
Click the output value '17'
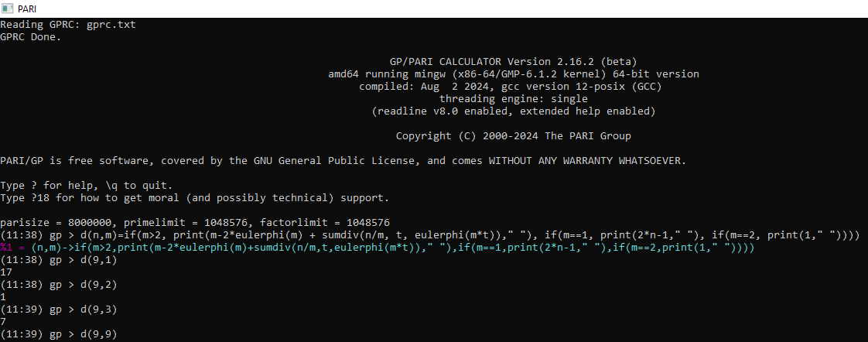(6, 272)
